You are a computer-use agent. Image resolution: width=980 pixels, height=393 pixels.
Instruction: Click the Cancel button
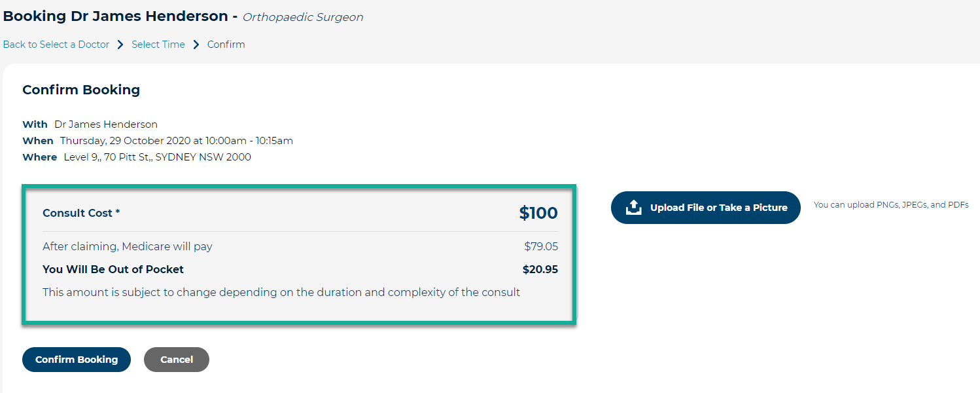(176, 359)
